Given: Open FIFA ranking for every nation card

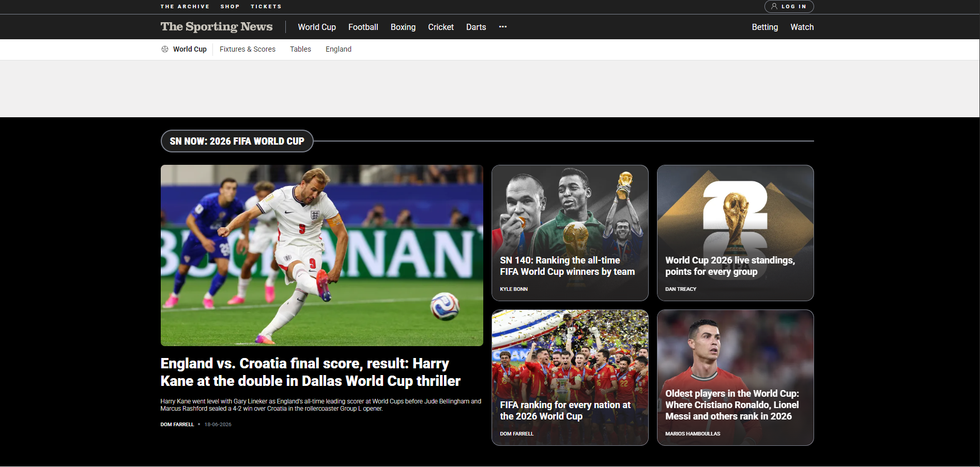Looking at the screenshot, I should coord(570,378).
